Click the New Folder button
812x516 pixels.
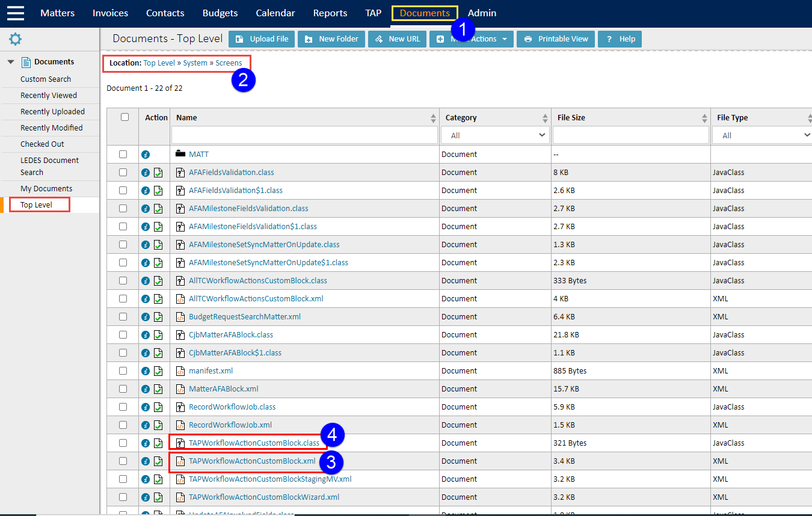pos(331,39)
